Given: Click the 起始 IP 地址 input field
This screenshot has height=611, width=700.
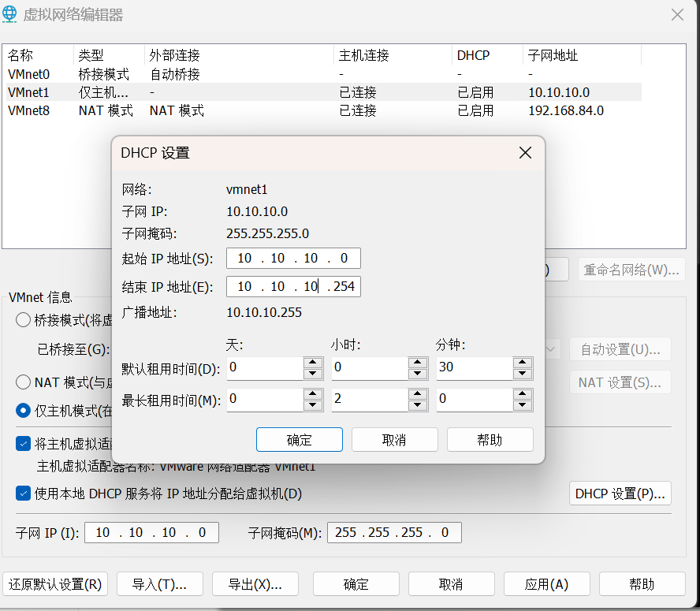Looking at the screenshot, I should point(292,259).
